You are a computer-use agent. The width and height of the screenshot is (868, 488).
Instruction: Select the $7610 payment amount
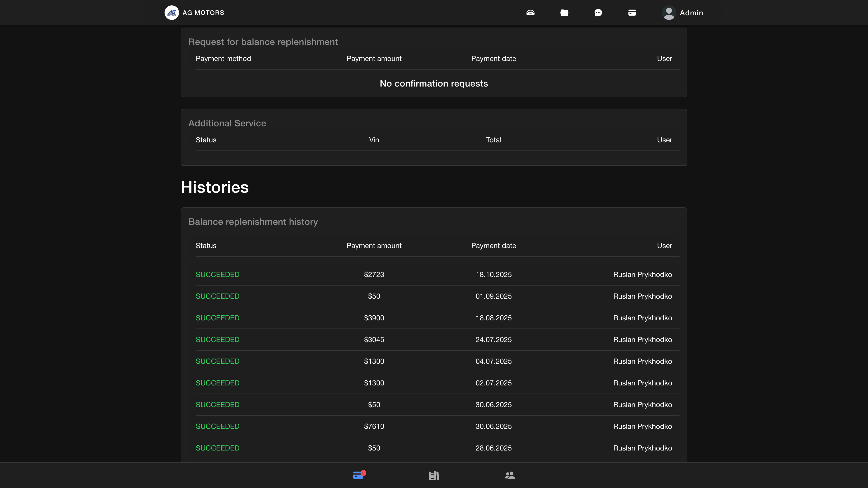coord(374,426)
